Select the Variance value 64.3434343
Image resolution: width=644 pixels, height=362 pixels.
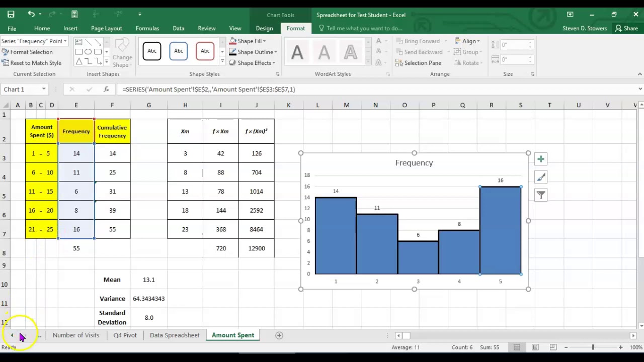tap(148, 299)
